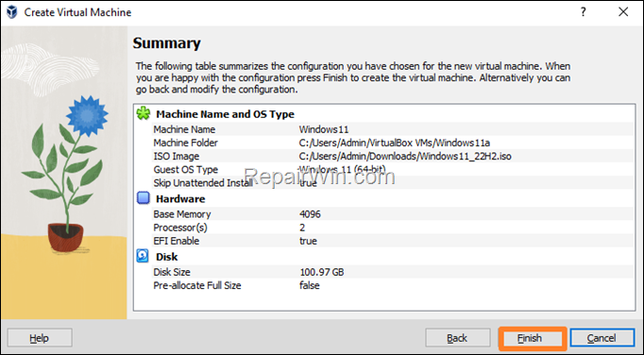Screen dimensions: 644x355
Task: Click the VirtualBox VMs/Windows11a folder path
Action: tap(395, 143)
